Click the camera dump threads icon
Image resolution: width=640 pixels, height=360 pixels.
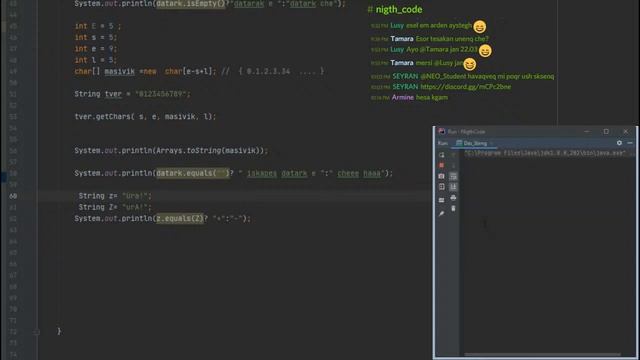pos(441,176)
